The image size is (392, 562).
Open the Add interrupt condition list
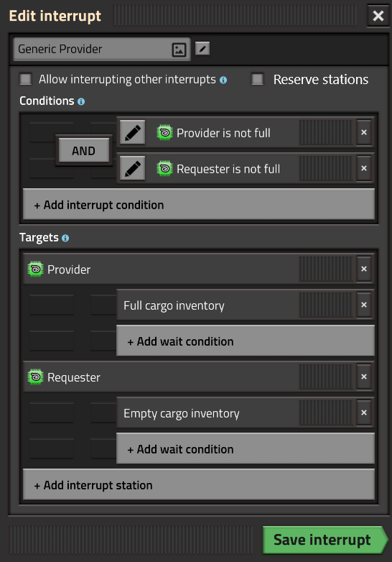point(199,204)
